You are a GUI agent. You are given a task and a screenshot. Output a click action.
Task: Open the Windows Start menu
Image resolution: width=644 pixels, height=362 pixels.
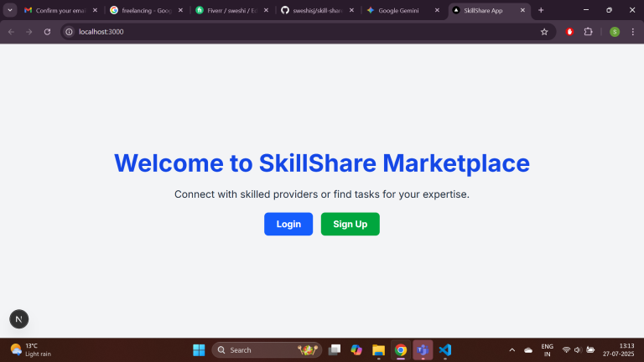(x=199, y=349)
